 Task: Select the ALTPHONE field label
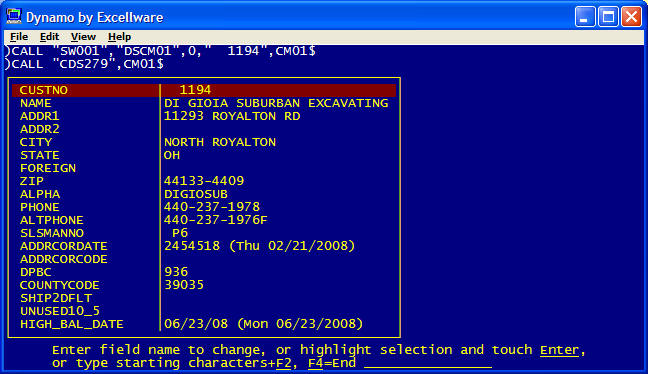click(x=52, y=220)
